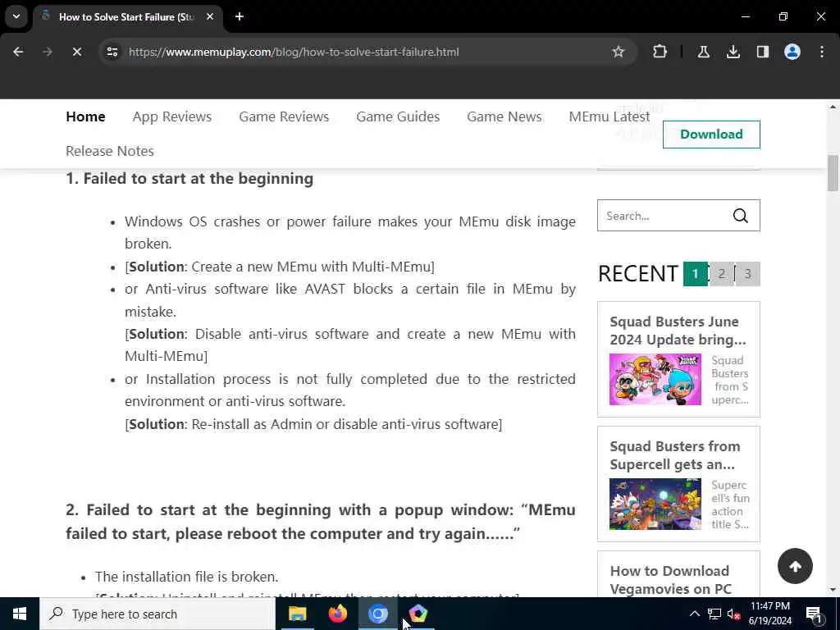Click 'Solution: Re-install as Admin' line
The height and width of the screenshot is (630, 840).
[313, 424]
